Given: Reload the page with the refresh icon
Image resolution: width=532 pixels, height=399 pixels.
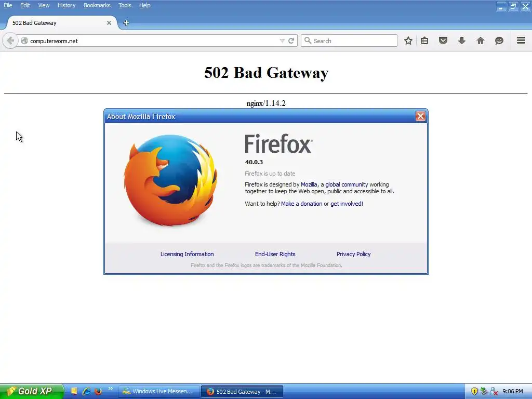Looking at the screenshot, I should point(291,41).
